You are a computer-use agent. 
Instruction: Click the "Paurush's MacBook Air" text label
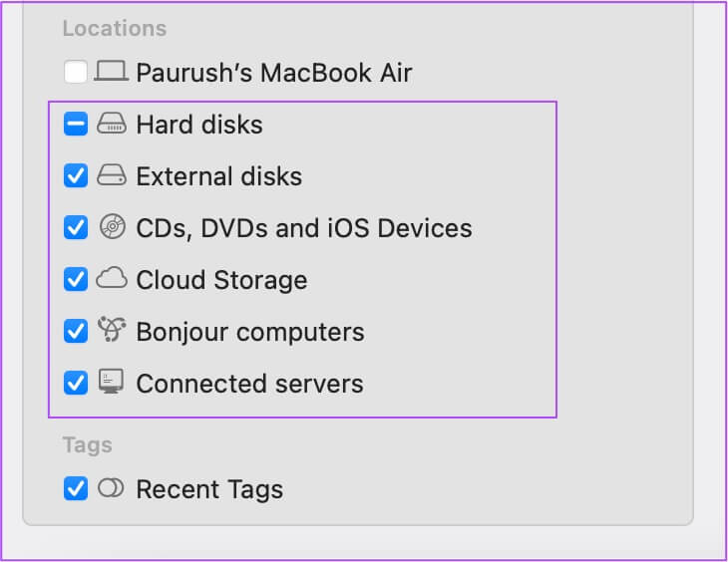tap(273, 73)
